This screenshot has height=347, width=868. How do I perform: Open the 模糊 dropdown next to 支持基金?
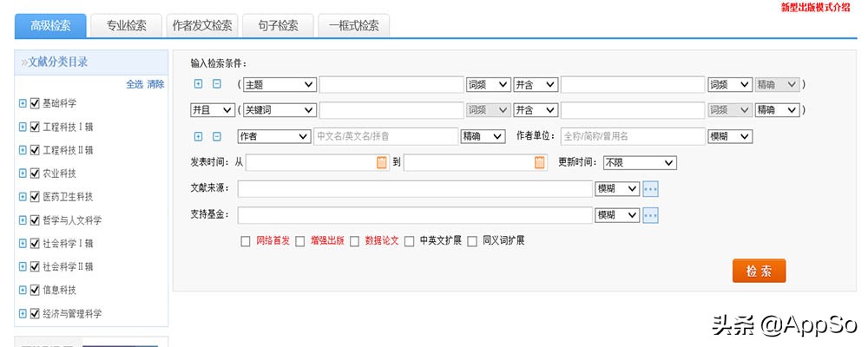[x=617, y=215]
